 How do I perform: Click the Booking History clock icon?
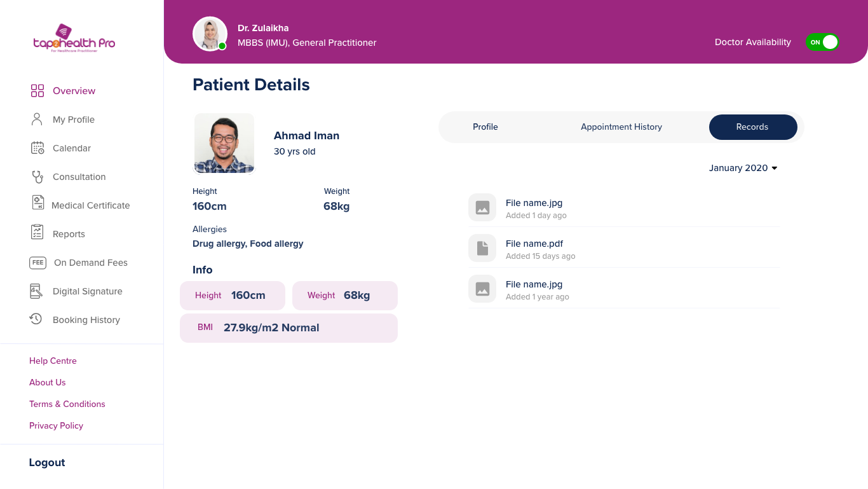click(36, 319)
